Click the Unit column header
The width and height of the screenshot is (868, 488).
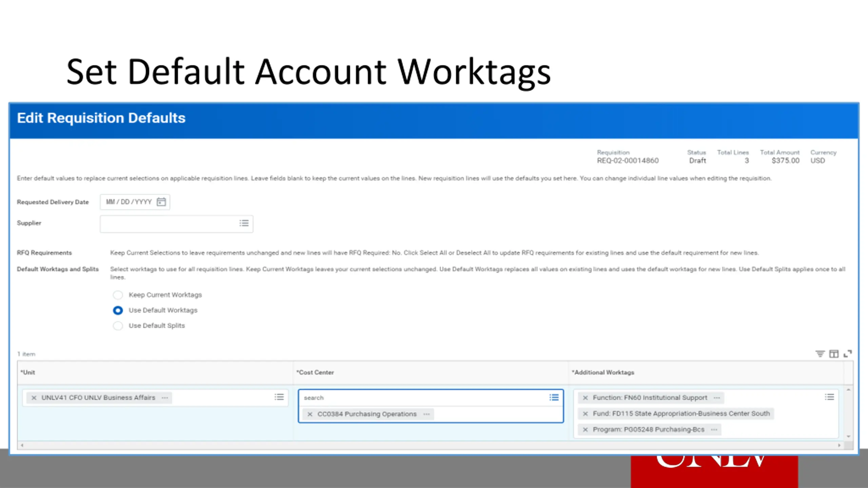coord(155,372)
